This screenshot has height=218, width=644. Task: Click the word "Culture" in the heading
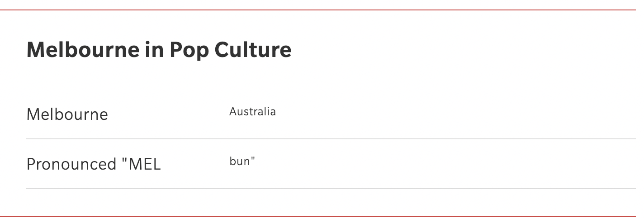coord(253,50)
